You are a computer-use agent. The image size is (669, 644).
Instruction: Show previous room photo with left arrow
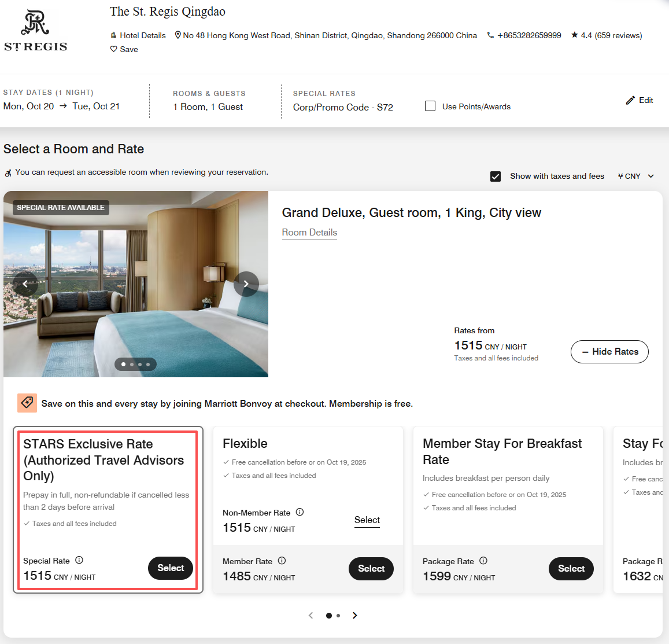[x=25, y=284]
